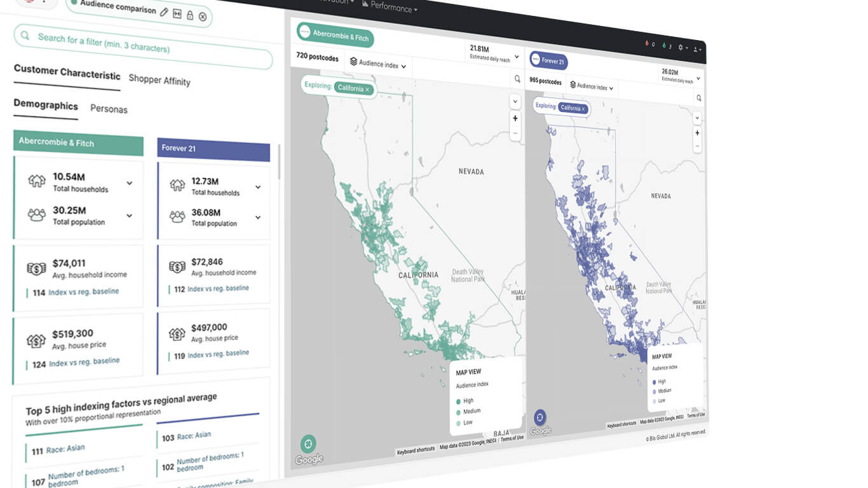Screen dimensions: 868x488
Task: Click house price icon next to $497,000
Action: [x=177, y=333]
